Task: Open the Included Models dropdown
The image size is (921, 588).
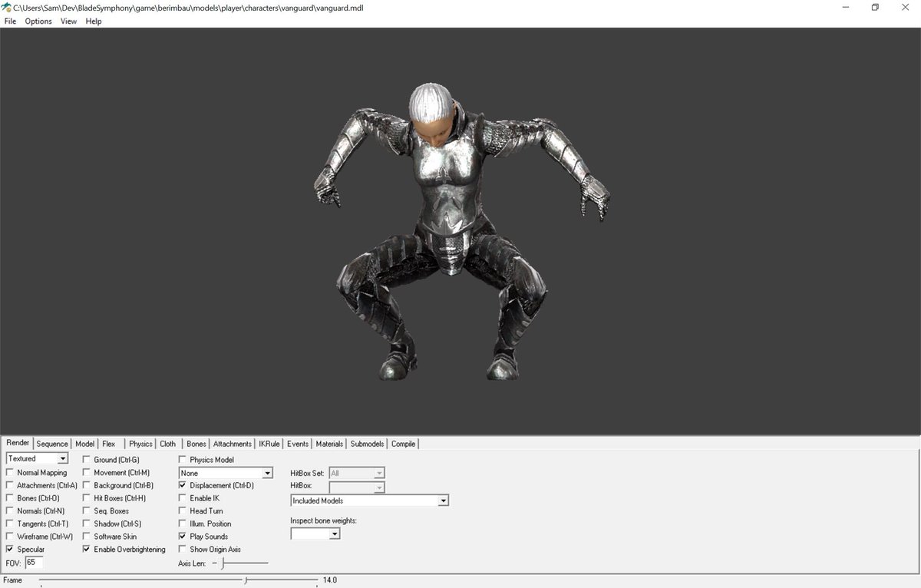Action: tap(369, 500)
